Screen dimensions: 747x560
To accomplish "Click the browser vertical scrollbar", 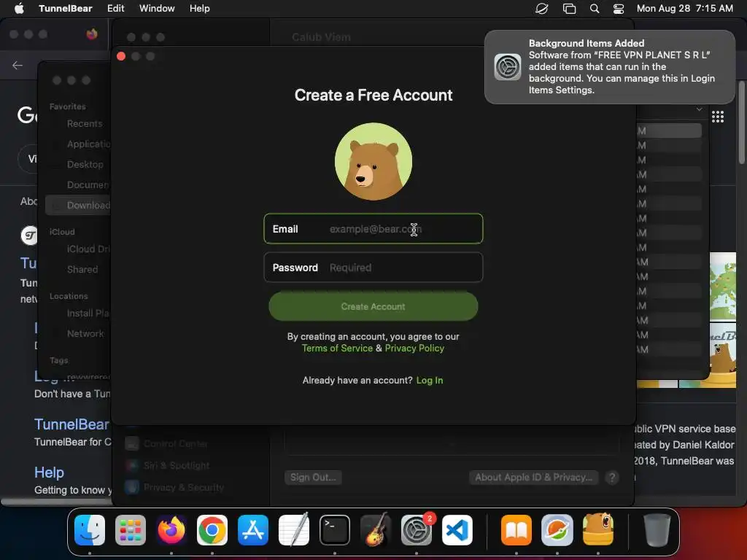I will (742, 122).
